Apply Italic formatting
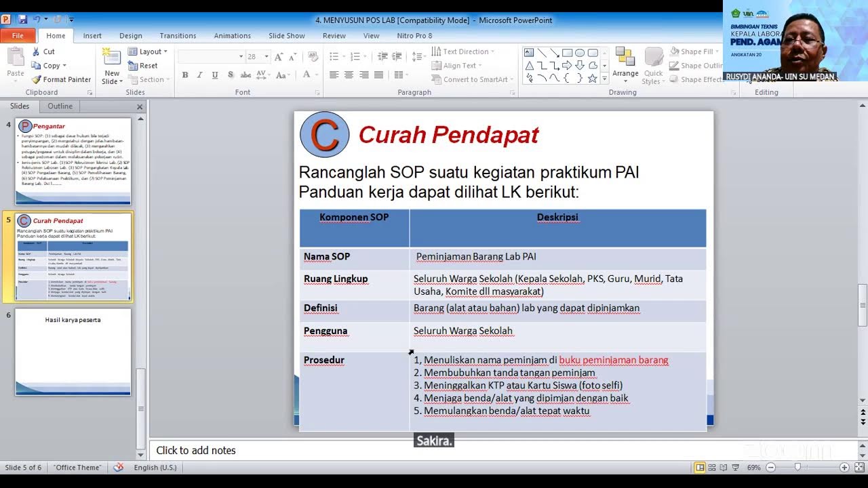 [x=199, y=75]
